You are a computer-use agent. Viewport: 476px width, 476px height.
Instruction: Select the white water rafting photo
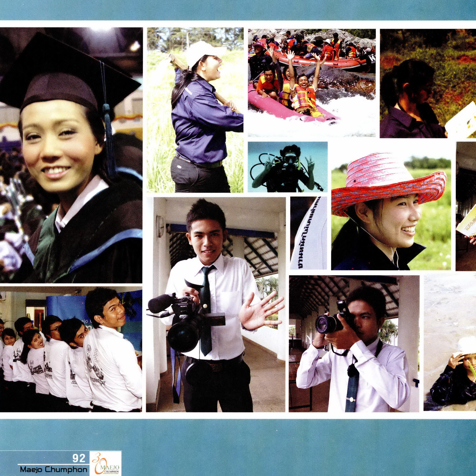(x=312, y=83)
